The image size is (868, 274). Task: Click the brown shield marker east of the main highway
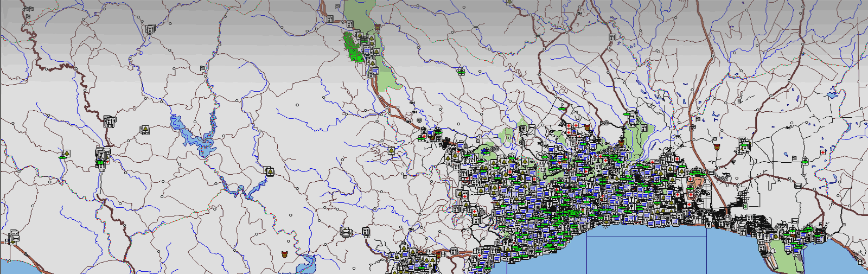(717, 146)
